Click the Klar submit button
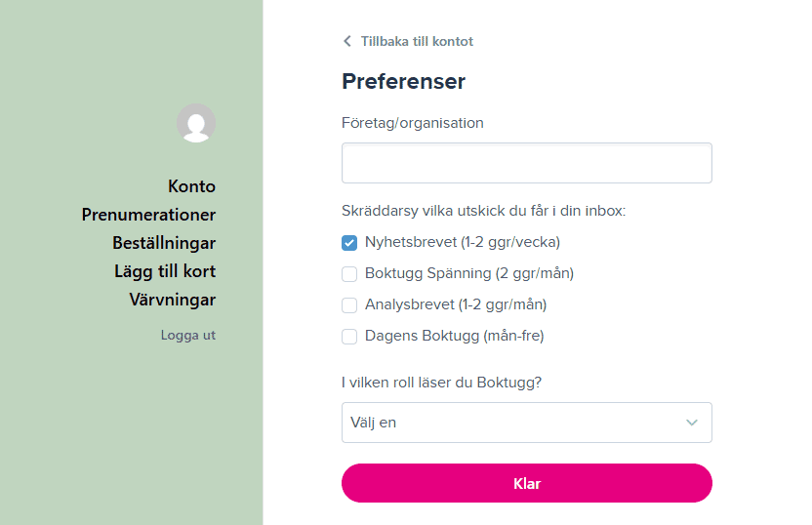Image resolution: width=812 pixels, height=525 pixels. pyautogui.click(x=527, y=483)
